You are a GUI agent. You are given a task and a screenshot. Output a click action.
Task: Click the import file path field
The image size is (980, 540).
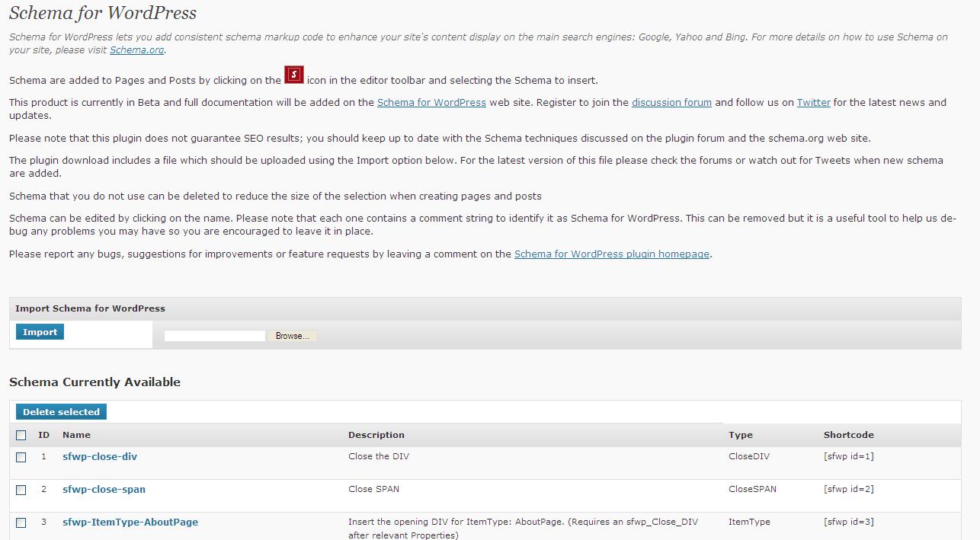click(215, 336)
